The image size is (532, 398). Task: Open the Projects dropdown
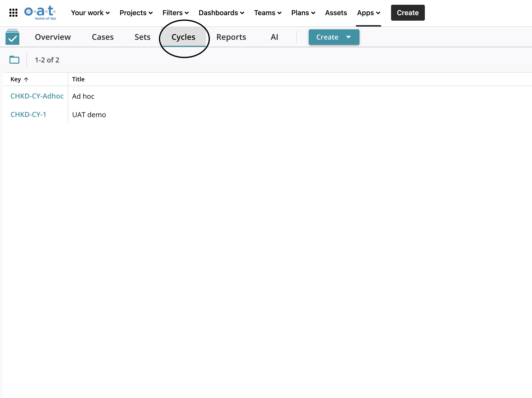click(136, 13)
